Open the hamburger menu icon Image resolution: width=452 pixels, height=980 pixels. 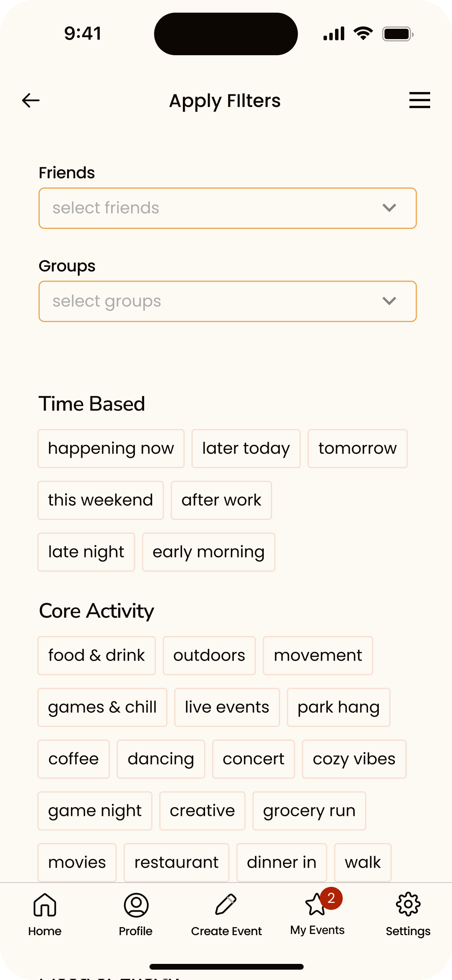click(419, 100)
